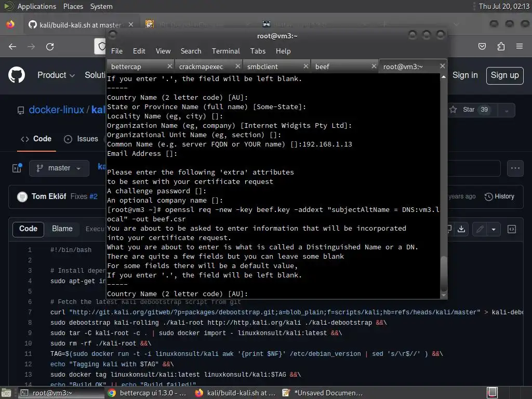Image resolution: width=532 pixels, height=399 pixels.
Task: Click the Sign up button
Action: (504, 75)
